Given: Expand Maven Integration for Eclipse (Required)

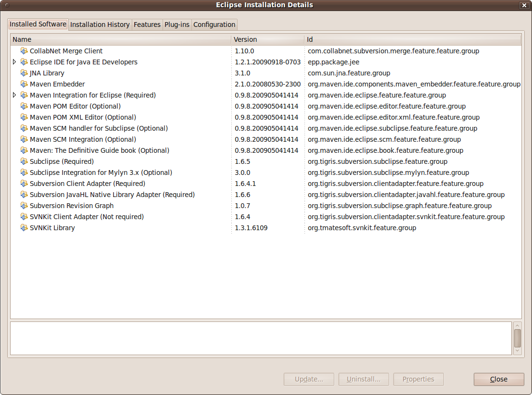Looking at the screenshot, I should 14,95.
